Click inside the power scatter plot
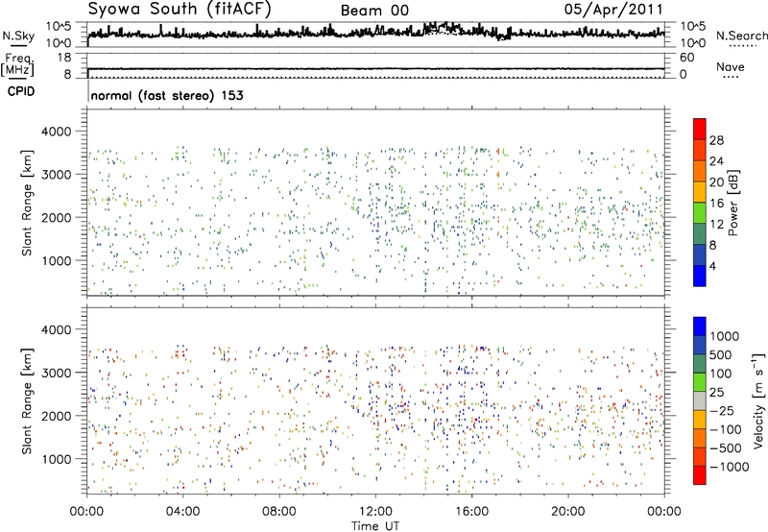 click(x=375, y=203)
